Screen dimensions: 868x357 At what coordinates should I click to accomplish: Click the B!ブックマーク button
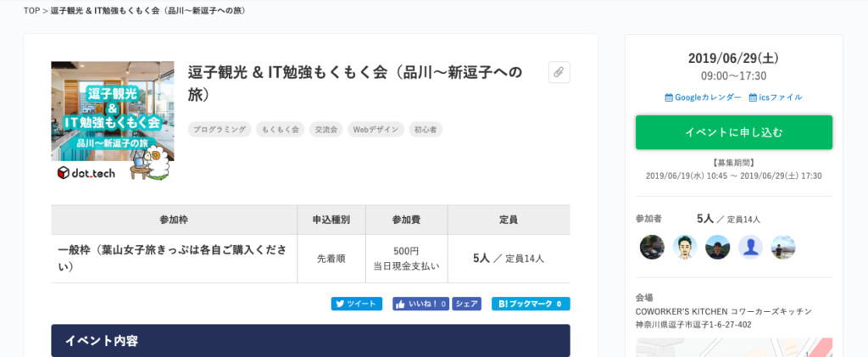tap(531, 304)
